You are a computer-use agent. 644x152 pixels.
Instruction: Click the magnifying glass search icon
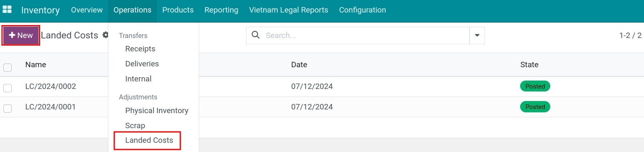256,35
